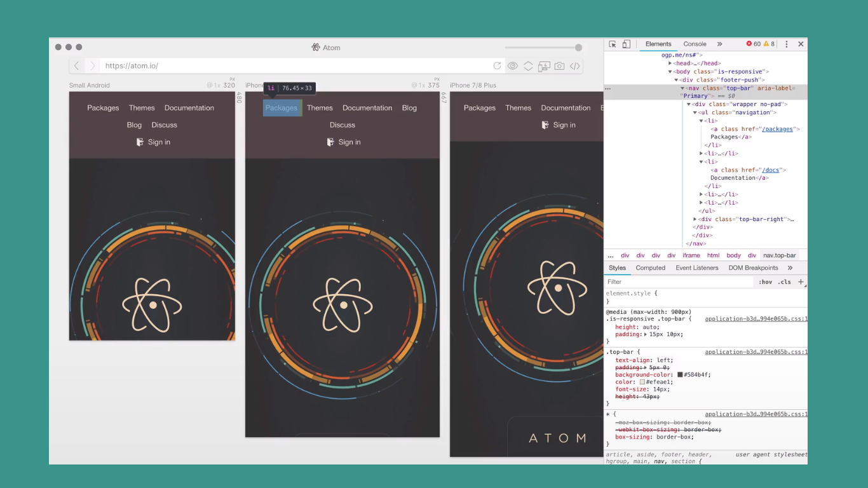Click the ellipsis beside the selected nav node
Screen dimensions: 868x488
pos(608,89)
